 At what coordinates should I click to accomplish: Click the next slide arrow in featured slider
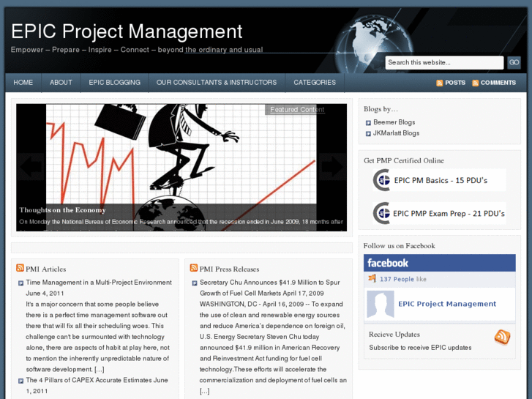tap(332, 167)
